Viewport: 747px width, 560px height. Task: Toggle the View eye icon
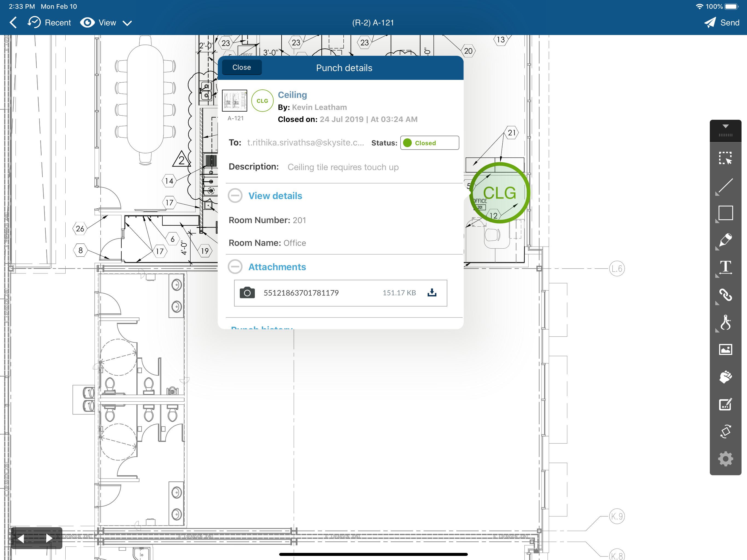[87, 23]
